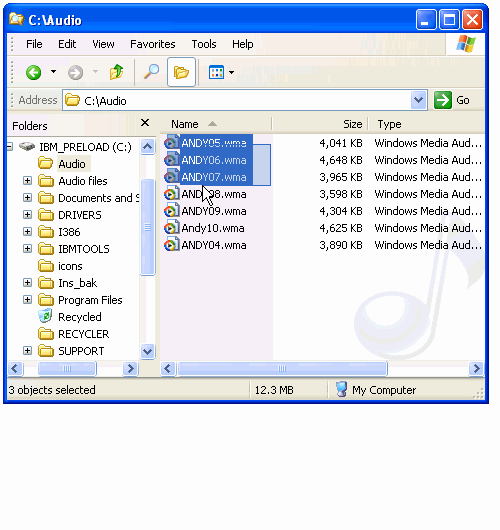Click the DRIVERS folder icon
Viewport: 500px width, 530px height.
click(46, 215)
